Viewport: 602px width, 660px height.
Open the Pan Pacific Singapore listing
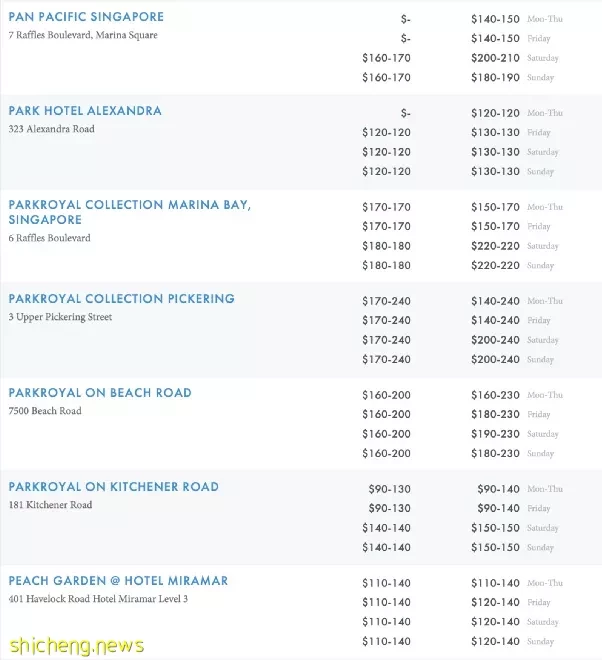(86, 17)
